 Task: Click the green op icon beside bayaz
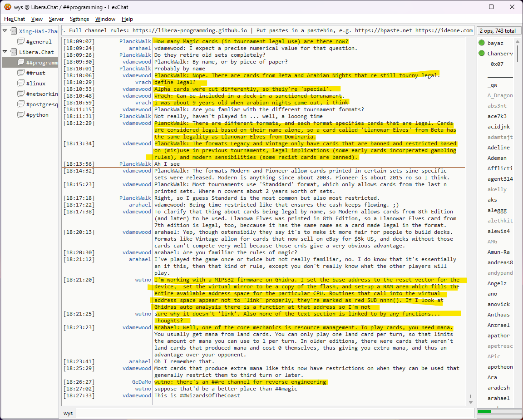tap(481, 43)
